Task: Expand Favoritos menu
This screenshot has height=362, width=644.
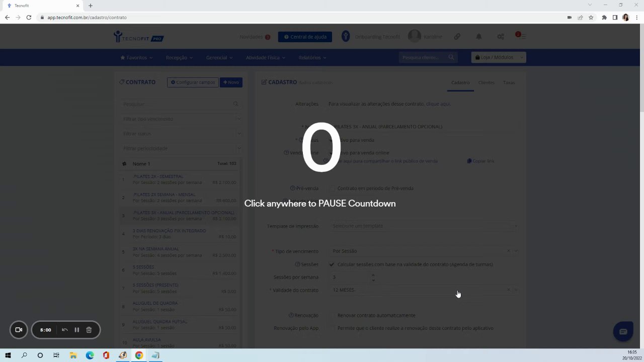Action: pyautogui.click(x=136, y=58)
